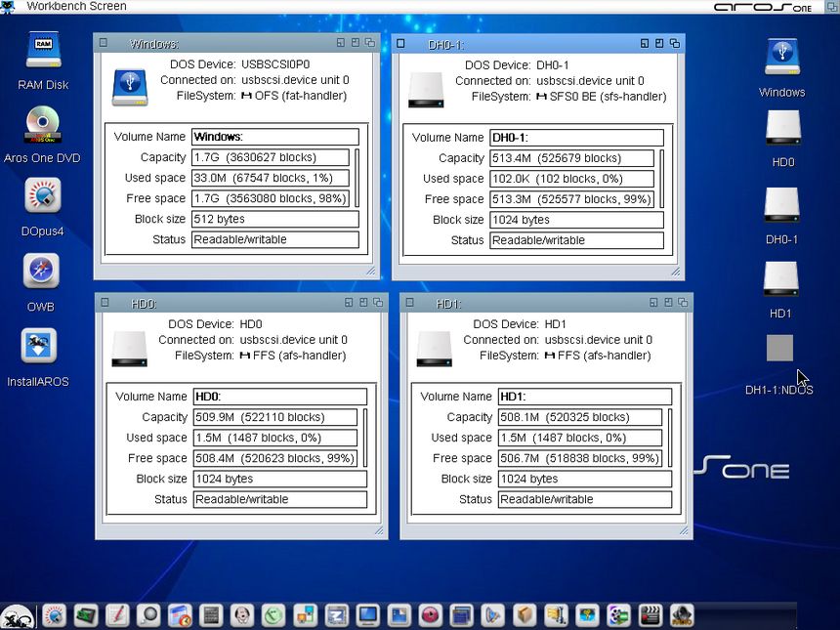The width and height of the screenshot is (840, 630).
Task: Open the Aros One DVD icon
Action: pos(42,125)
